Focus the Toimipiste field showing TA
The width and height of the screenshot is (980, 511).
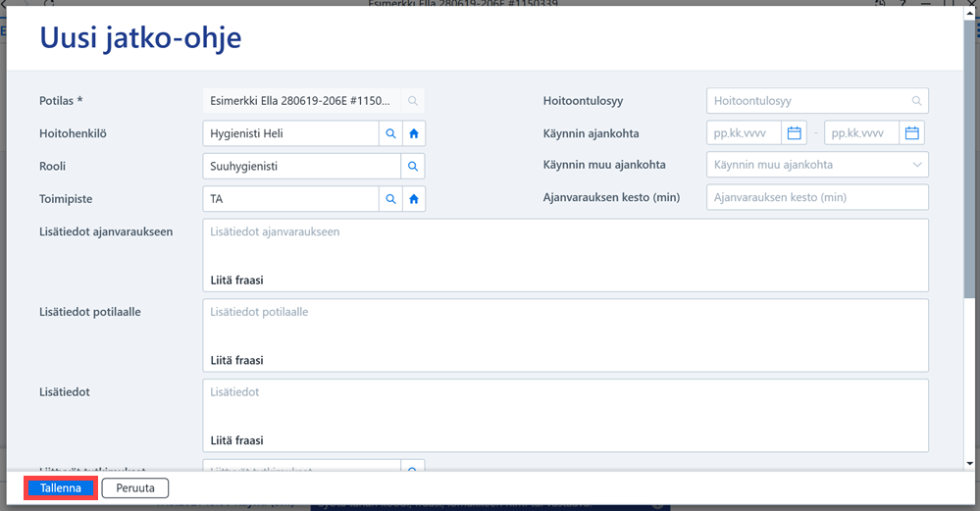point(290,199)
